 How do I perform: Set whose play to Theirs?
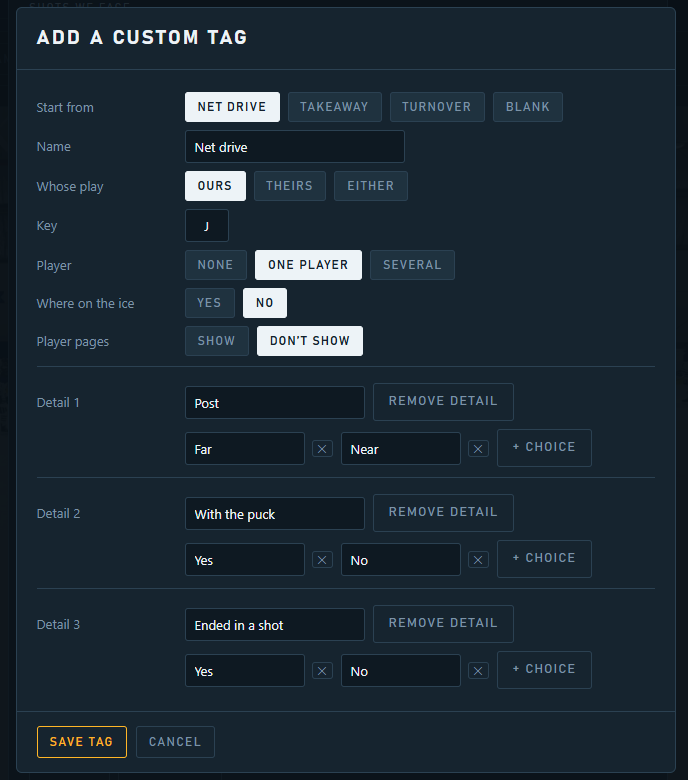(290, 186)
